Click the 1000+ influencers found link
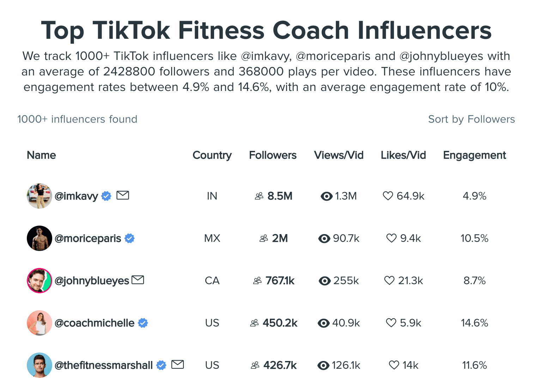The image size is (539, 392). click(77, 119)
